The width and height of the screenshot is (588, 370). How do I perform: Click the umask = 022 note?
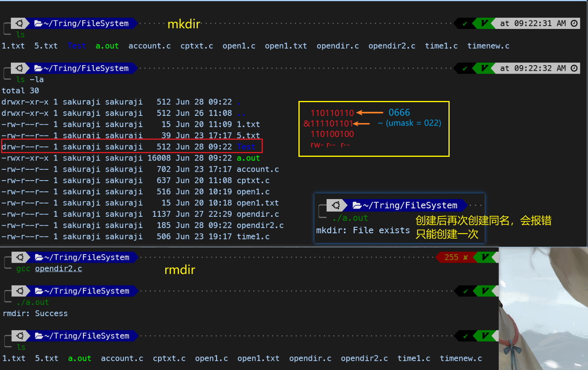[413, 123]
